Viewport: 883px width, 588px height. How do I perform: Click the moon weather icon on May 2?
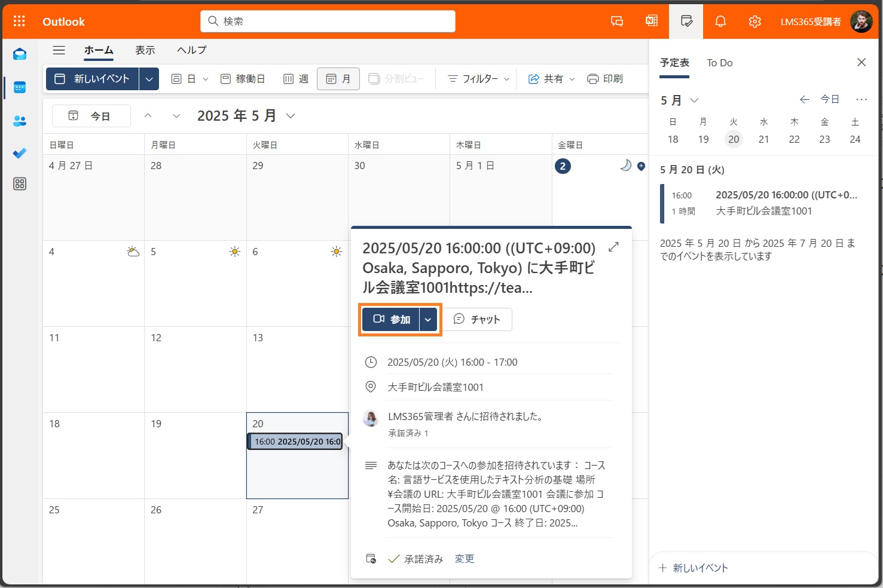click(x=625, y=166)
